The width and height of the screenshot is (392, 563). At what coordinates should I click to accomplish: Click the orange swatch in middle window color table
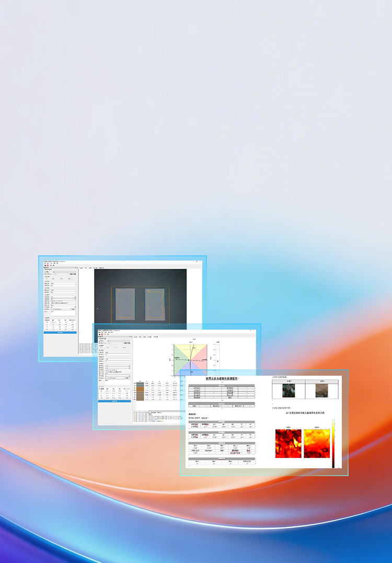coord(140,389)
